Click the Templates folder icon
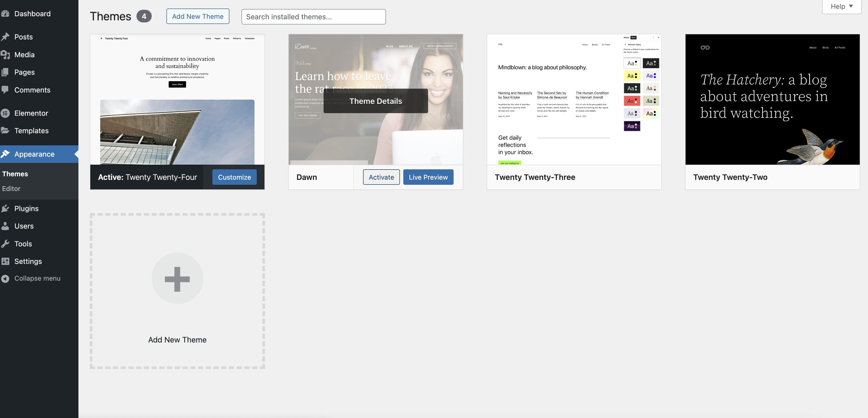The image size is (868, 418). (5, 131)
